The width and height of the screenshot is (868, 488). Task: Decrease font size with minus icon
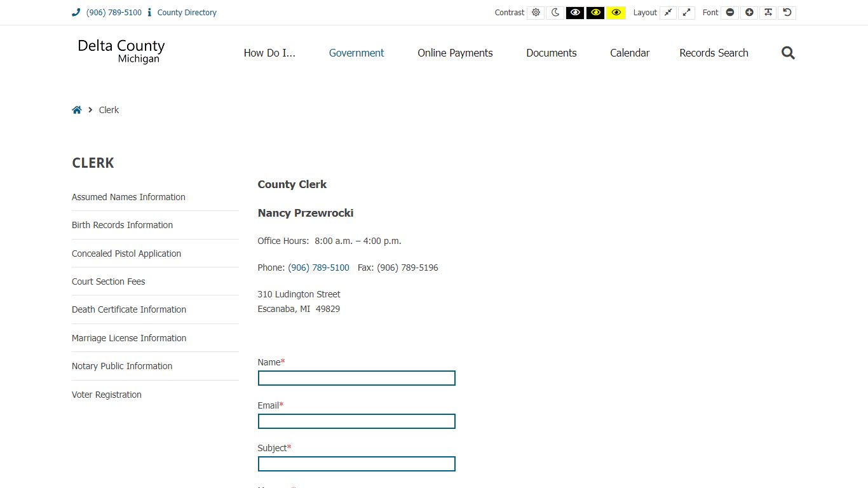pos(729,12)
